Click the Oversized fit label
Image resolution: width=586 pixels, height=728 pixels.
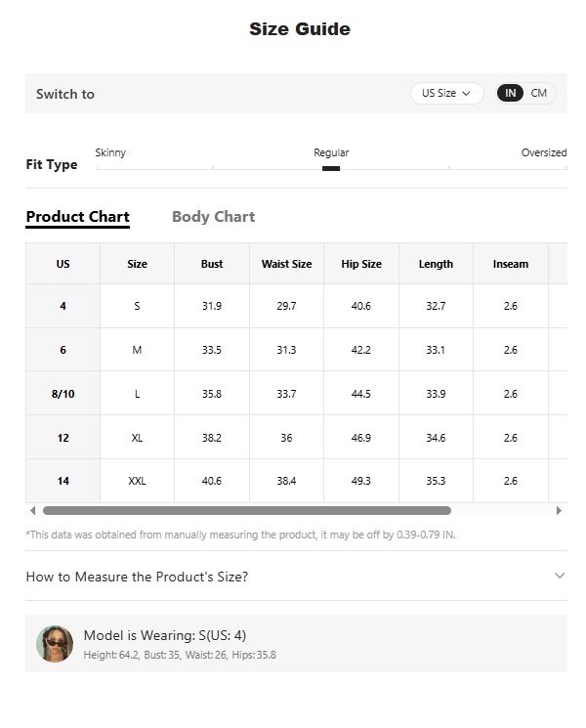(544, 152)
